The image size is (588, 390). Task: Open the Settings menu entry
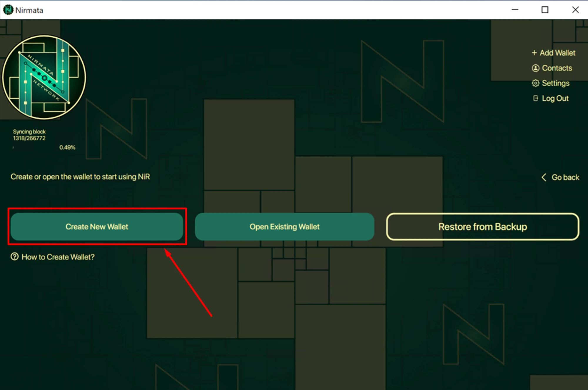tap(555, 83)
